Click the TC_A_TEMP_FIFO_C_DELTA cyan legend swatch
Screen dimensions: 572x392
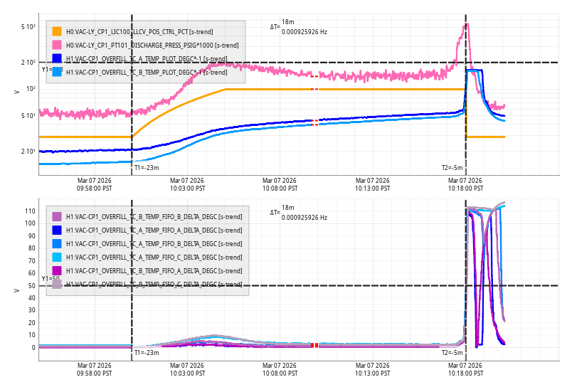click(x=57, y=257)
